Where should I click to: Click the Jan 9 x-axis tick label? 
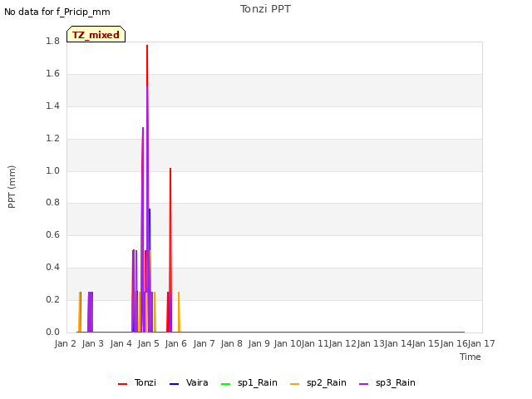[x=259, y=343]
